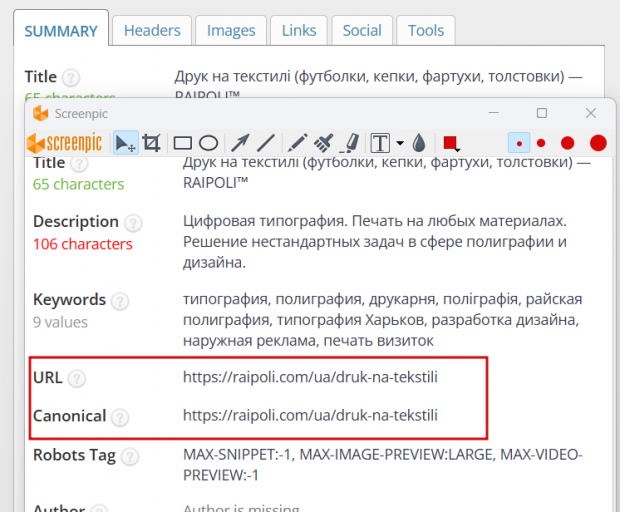Click the Robots Tag MAX-SNIPPET value
This screenshot has width=620, height=512.
(x=383, y=465)
